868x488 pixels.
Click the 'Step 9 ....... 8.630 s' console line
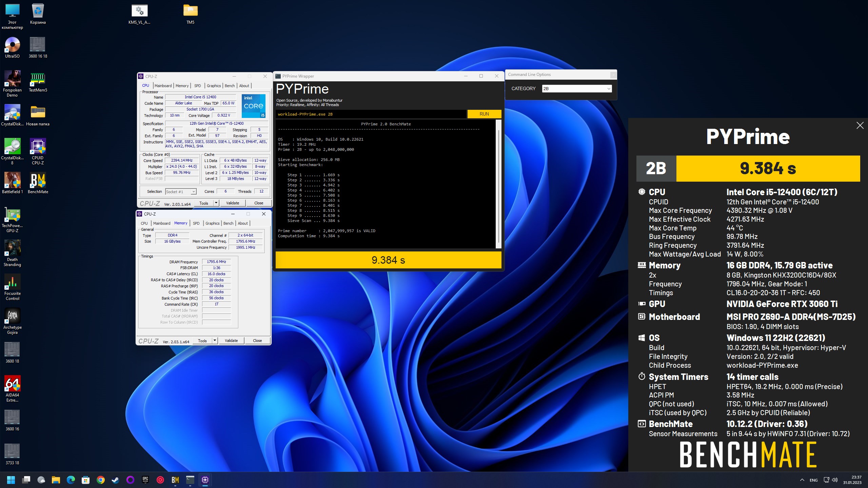(x=314, y=216)
